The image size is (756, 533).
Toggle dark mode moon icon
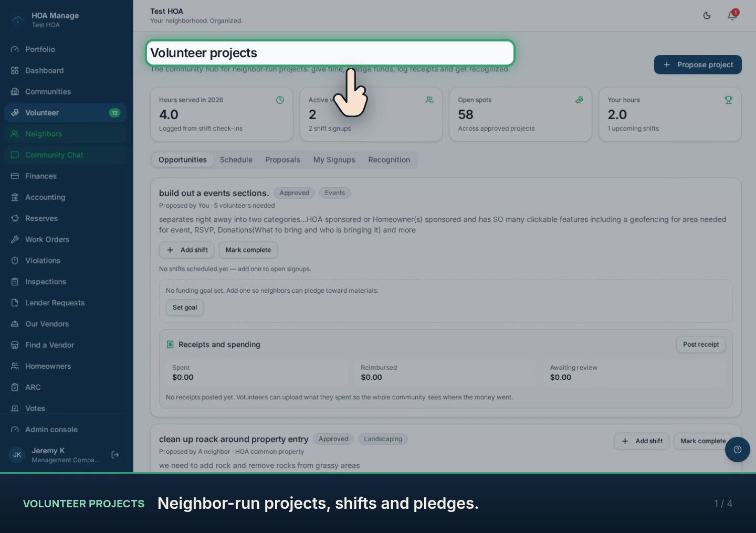tap(707, 16)
